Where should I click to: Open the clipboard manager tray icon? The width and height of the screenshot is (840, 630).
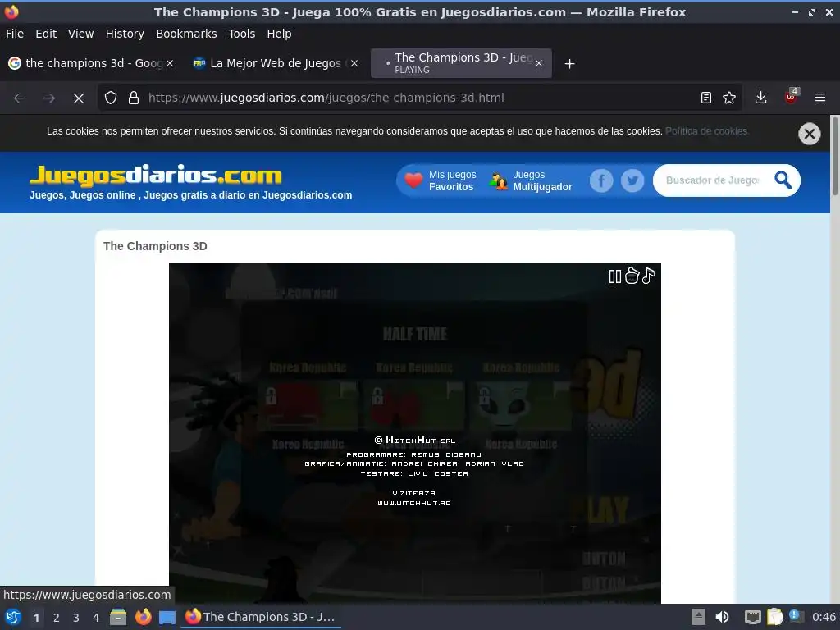click(x=774, y=617)
